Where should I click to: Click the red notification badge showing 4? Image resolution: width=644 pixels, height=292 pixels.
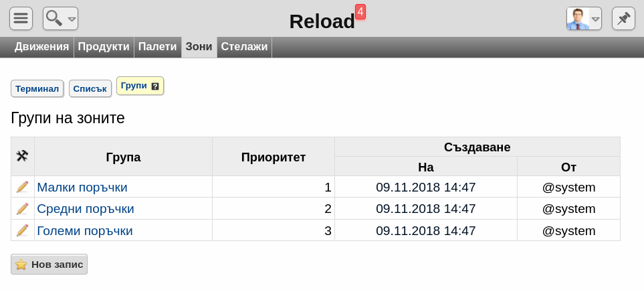pos(360,12)
